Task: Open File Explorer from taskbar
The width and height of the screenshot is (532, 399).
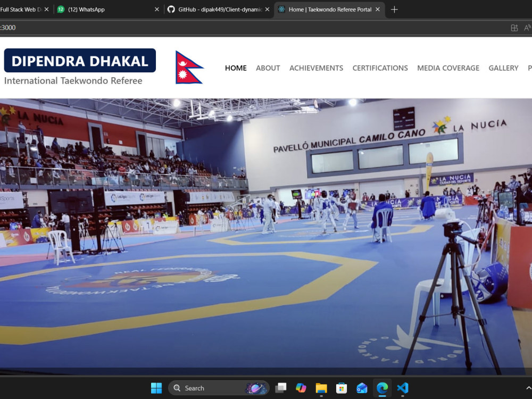Action: [321, 388]
